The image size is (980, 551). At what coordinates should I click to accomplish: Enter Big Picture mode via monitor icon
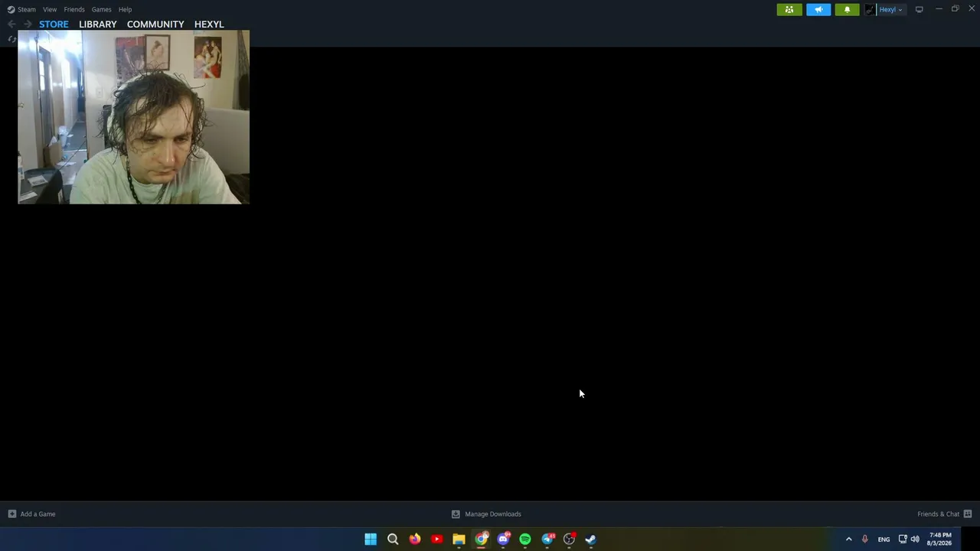pyautogui.click(x=919, y=9)
